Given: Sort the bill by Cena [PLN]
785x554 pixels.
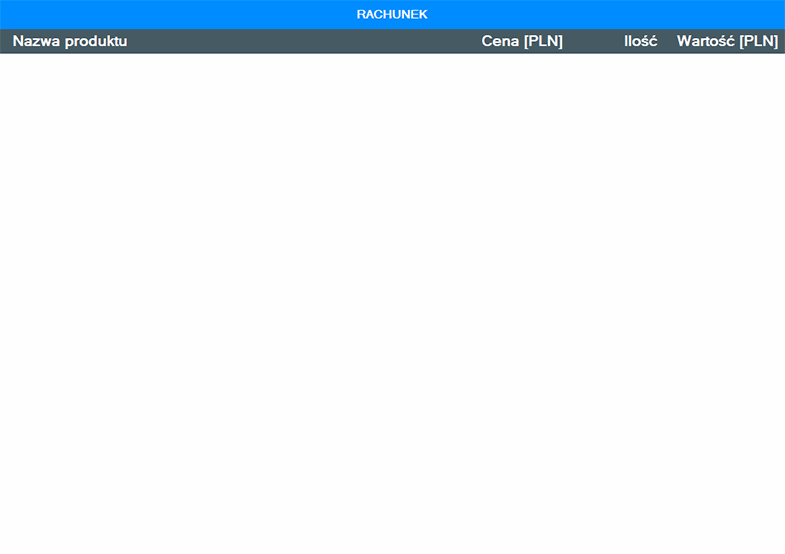Looking at the screenshot, I should (522, 41).
